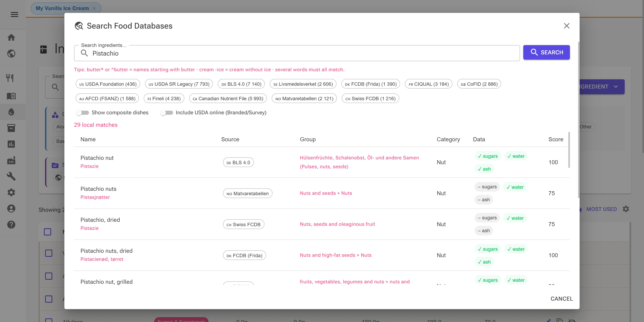The height and width of the screenshot is (322, 644).
Task: Click CANCEL in the dialog
Action: pos(561,299)
